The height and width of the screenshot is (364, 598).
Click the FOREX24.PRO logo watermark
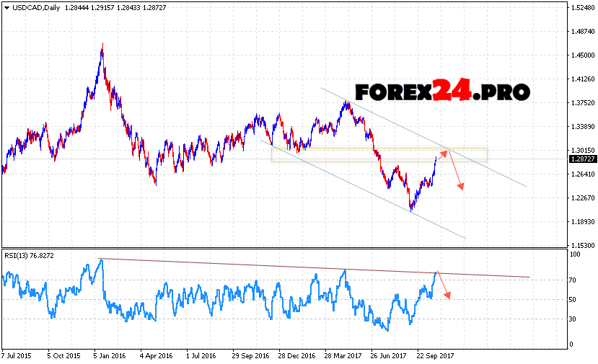tap(440, 92)
